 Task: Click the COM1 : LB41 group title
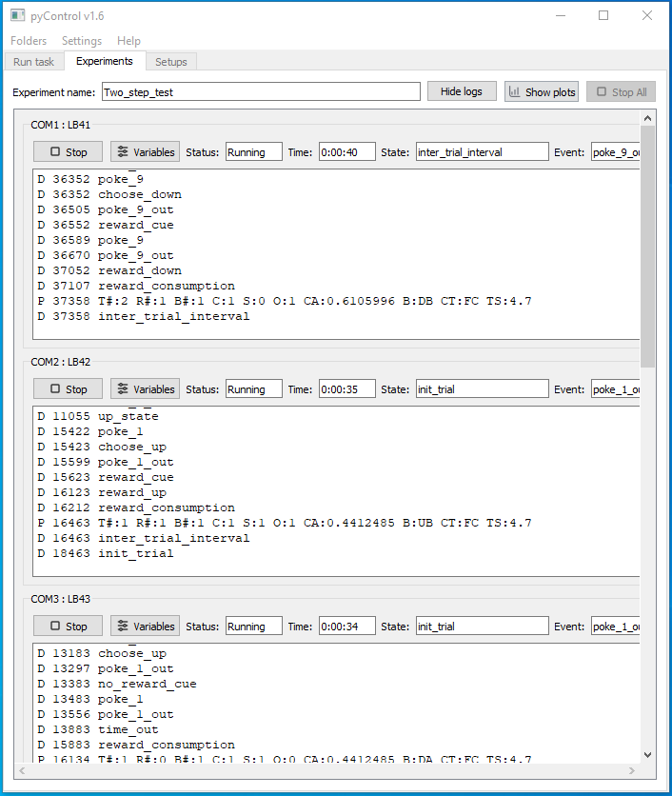pyautogui.click(x=60, y=125)
